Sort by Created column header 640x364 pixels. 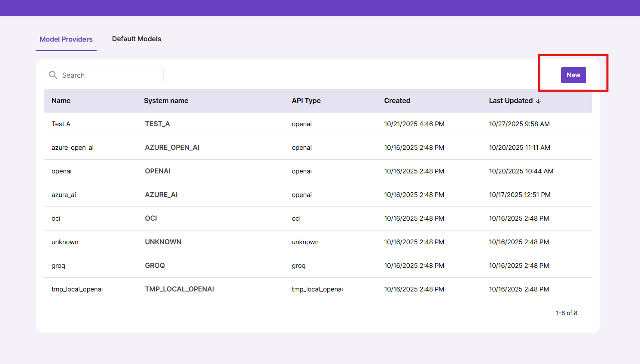397,100
